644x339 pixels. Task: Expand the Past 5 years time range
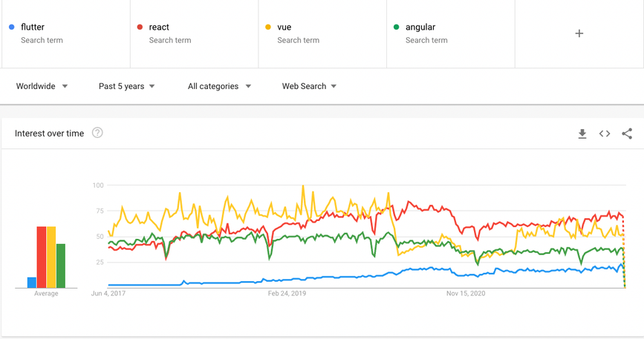click(126, 86)
